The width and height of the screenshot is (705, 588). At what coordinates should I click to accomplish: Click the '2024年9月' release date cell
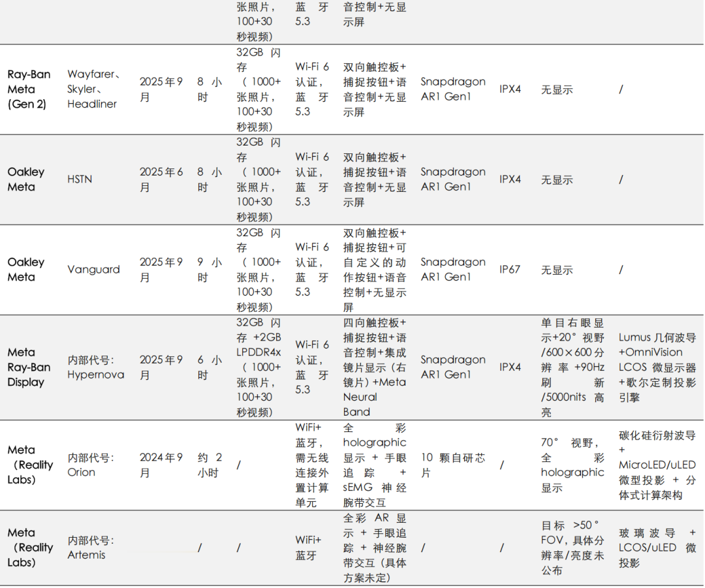point(161,465)
